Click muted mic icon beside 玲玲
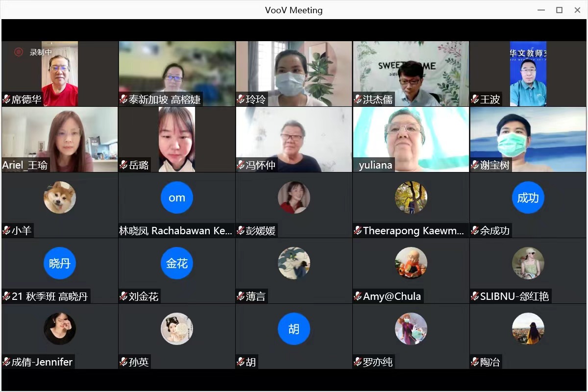 tap(241, 99)
